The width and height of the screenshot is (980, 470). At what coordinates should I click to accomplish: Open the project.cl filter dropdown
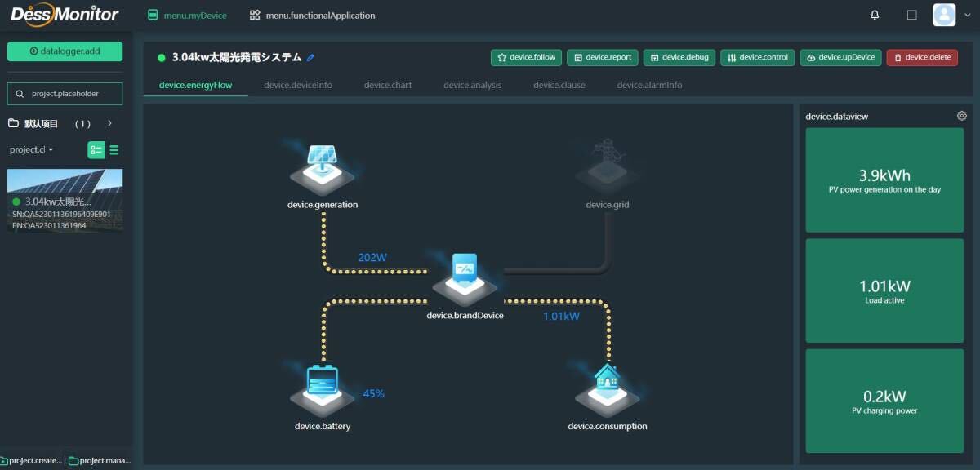pos(32,150)
